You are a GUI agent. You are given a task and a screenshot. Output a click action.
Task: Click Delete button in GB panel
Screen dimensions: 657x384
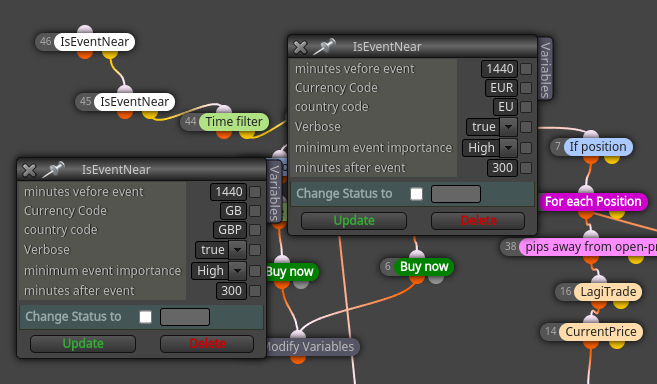click(x=207, y=344)
